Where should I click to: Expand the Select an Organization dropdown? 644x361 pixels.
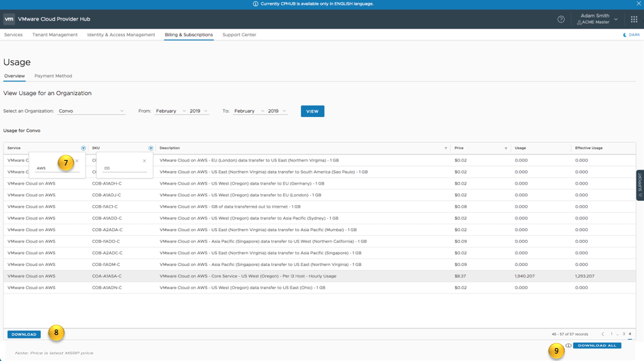coord(91,111)
